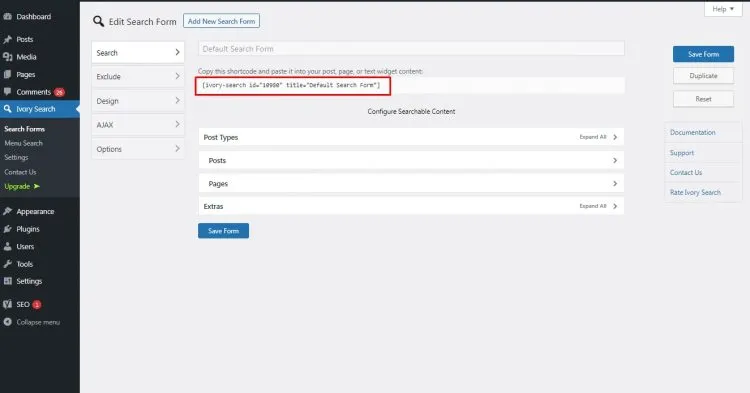
Task: Click the Users person icon
Action: 7,247
